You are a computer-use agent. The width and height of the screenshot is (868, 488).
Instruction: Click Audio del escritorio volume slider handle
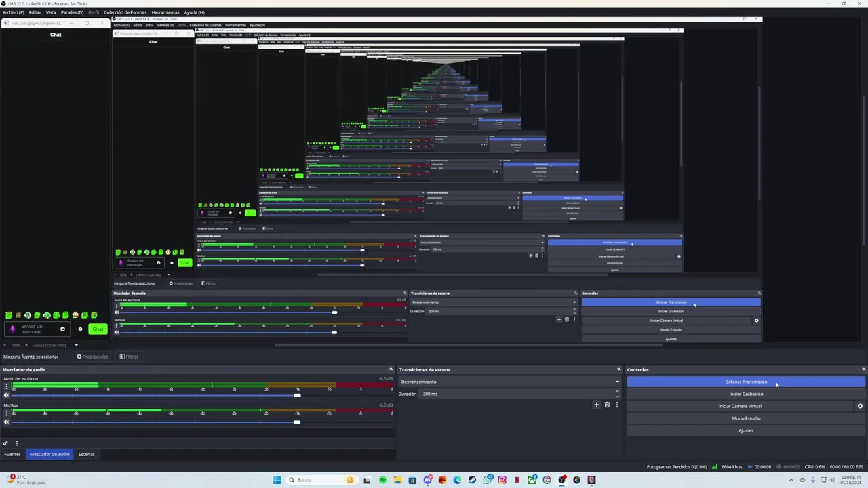click(x=297, y=395)
